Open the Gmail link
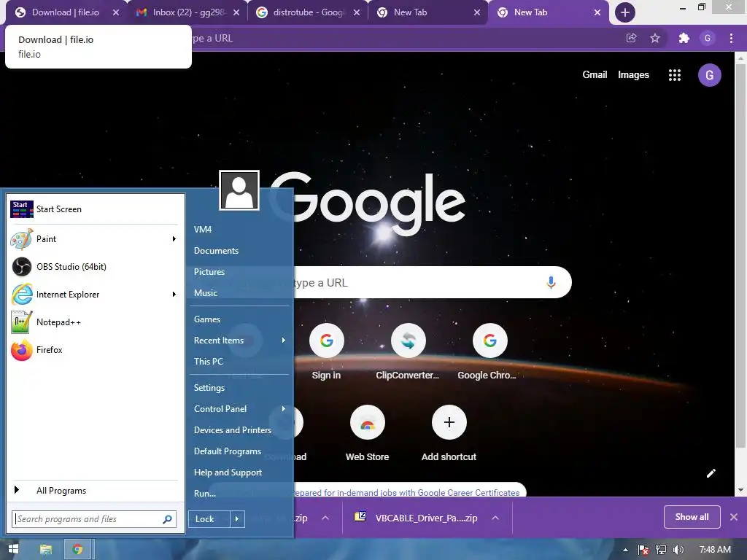 pyautogui.click(x=595, y=75)
